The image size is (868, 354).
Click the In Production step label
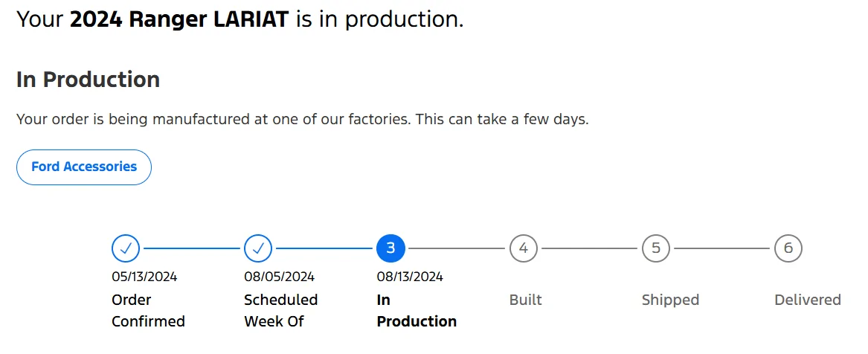417,310
